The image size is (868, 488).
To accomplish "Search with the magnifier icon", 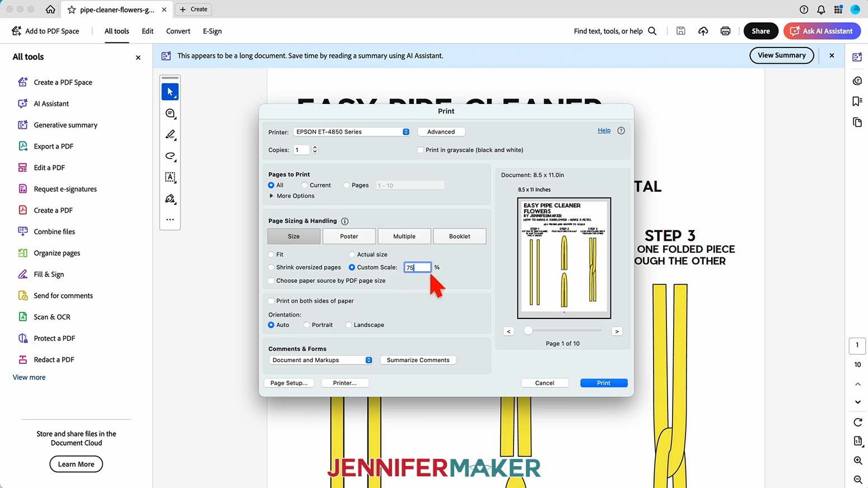I will pyautogui.click(x=652, y=31).
